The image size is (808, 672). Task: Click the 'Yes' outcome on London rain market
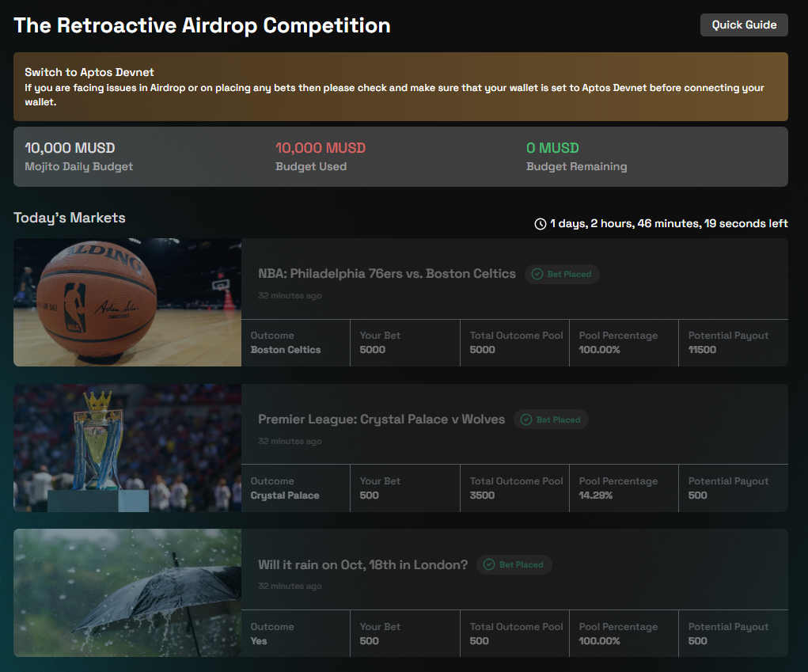click(x=259, y=640)
